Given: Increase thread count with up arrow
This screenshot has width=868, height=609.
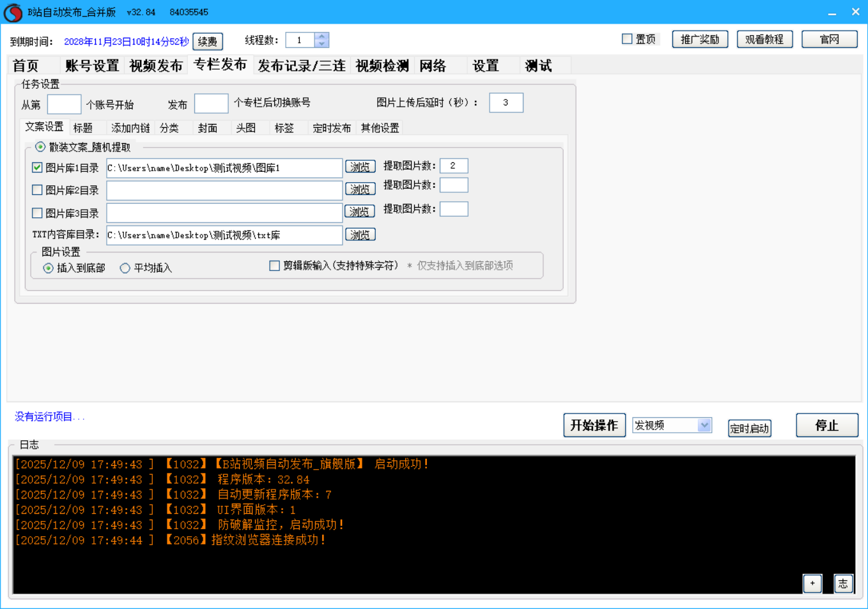Looking at the screenshot, I should tap(322, 36).
